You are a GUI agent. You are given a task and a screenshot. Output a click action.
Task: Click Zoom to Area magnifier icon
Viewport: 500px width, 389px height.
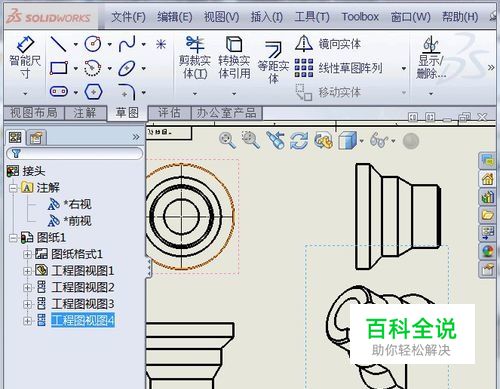tap(251, 140)
